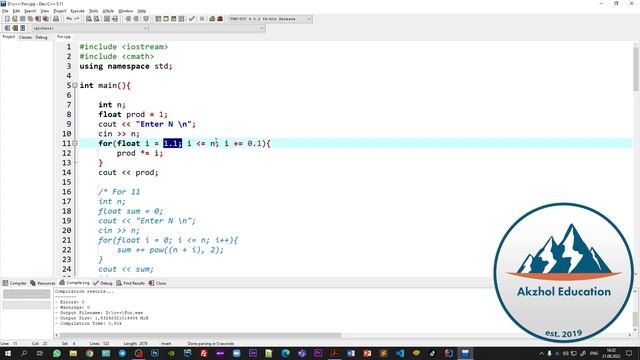Click the Rebuild All toolbar icon

click(x=181, y=19)
